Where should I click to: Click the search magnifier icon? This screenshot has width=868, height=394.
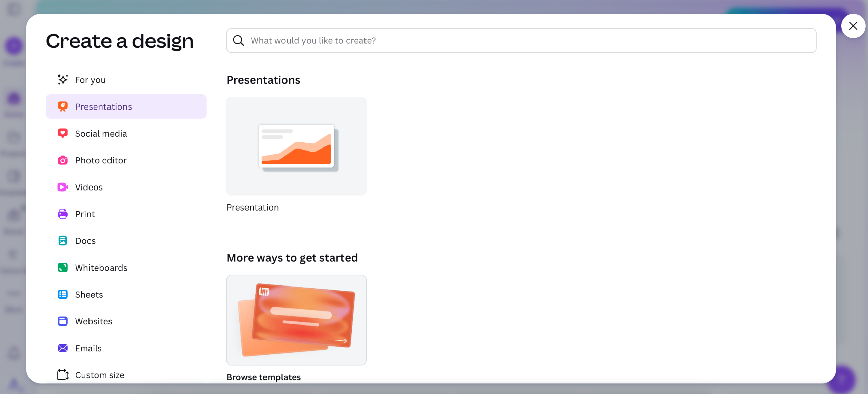click(238, 41)
